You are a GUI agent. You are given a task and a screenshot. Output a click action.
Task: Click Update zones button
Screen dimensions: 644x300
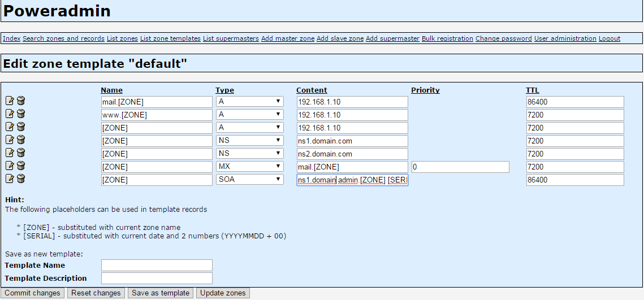click(223, 293)
